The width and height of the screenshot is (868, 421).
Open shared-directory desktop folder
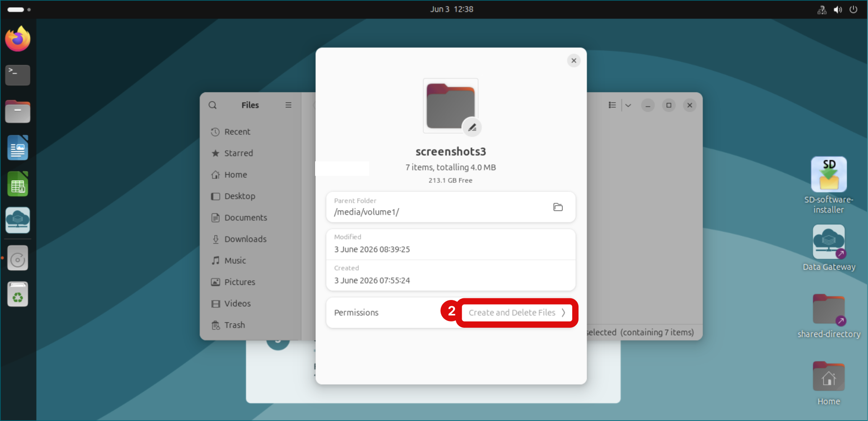(x=829, y=316)
